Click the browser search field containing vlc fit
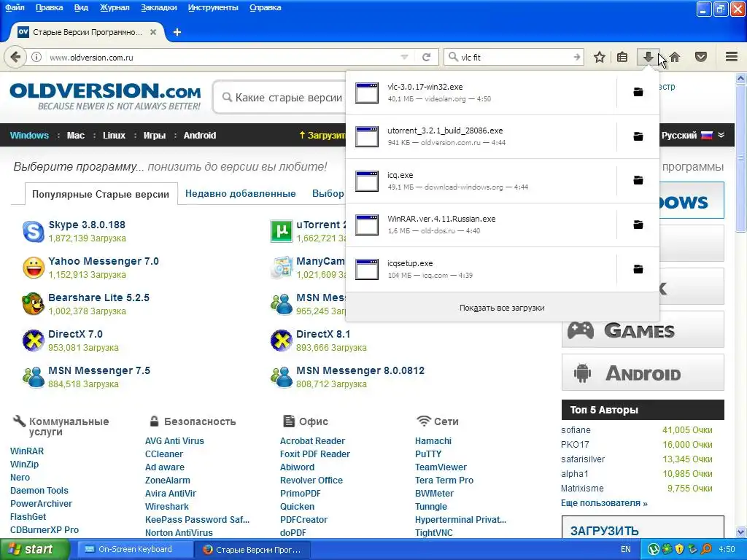747x560 pixels. coord(514,57)
